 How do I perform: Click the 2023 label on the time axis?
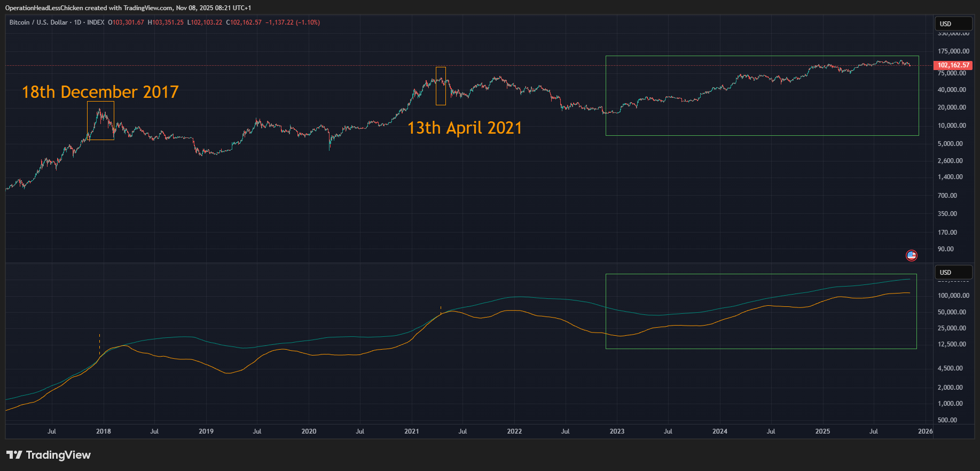[617, 431]
